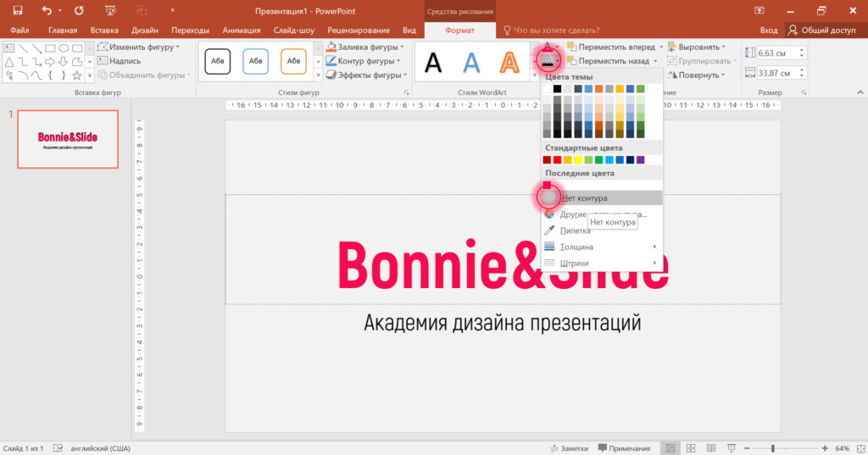Click the zoom slider handle
Image resolution: width=868 pixels, height=455 pixels.
pyautogui.click(x=773, y=448)
